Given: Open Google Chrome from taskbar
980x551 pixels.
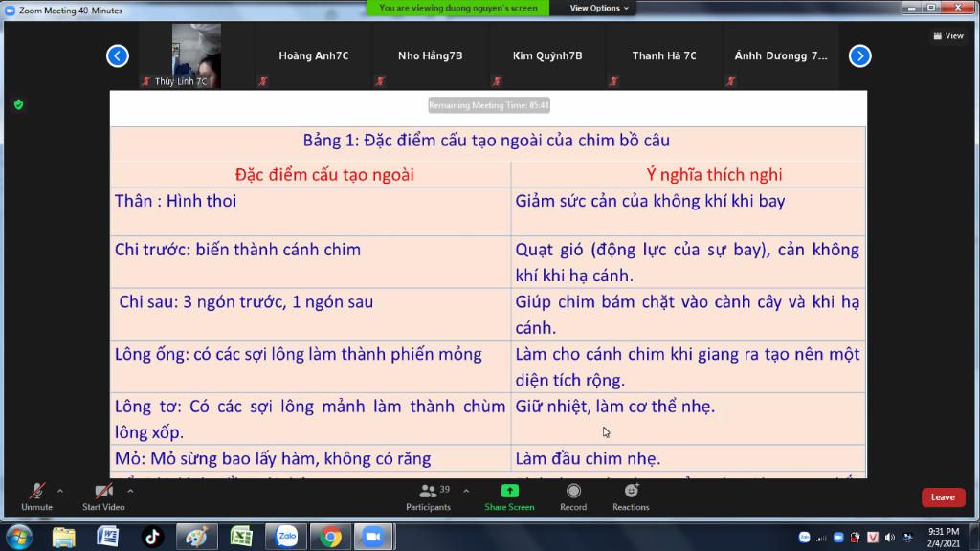Looking at the screenshot, I should tap(330, 537).
